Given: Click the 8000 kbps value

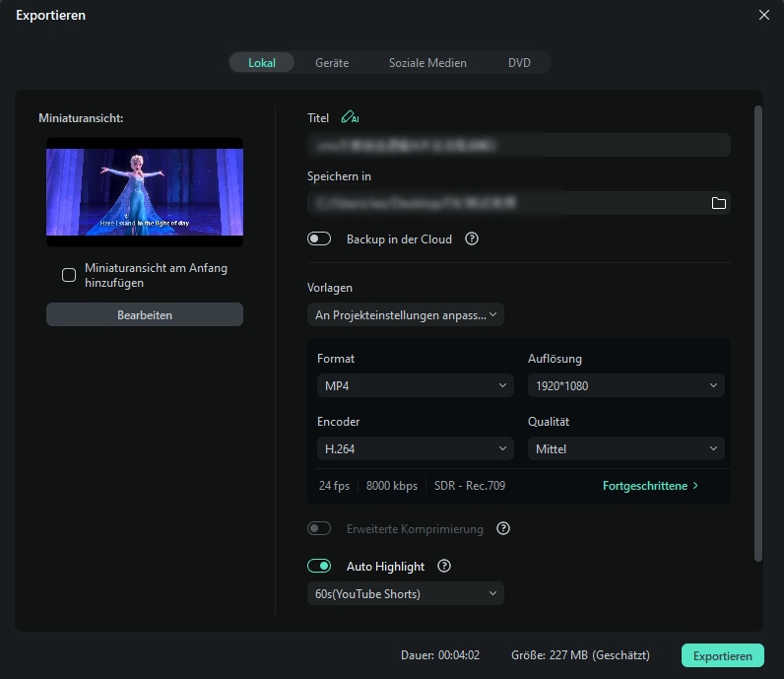Looking at the screenshot, I should (x=391, y=486).
